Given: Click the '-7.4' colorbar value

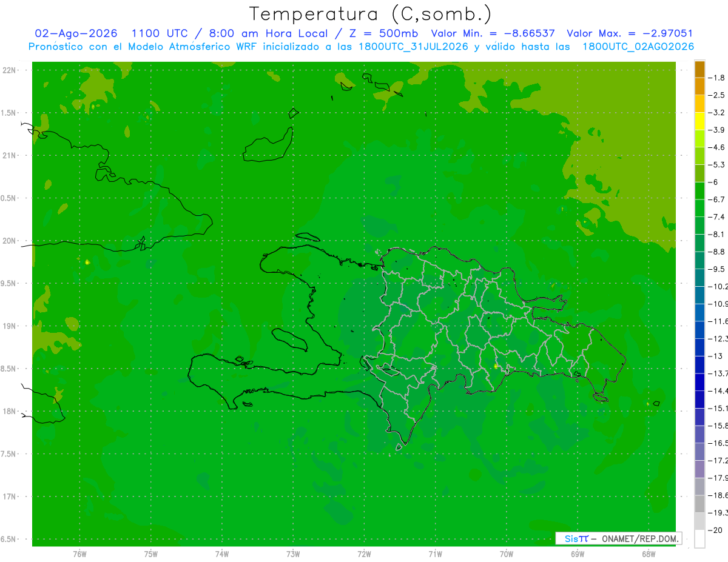Looking at the screenshot, I should [x=717, y=216].
